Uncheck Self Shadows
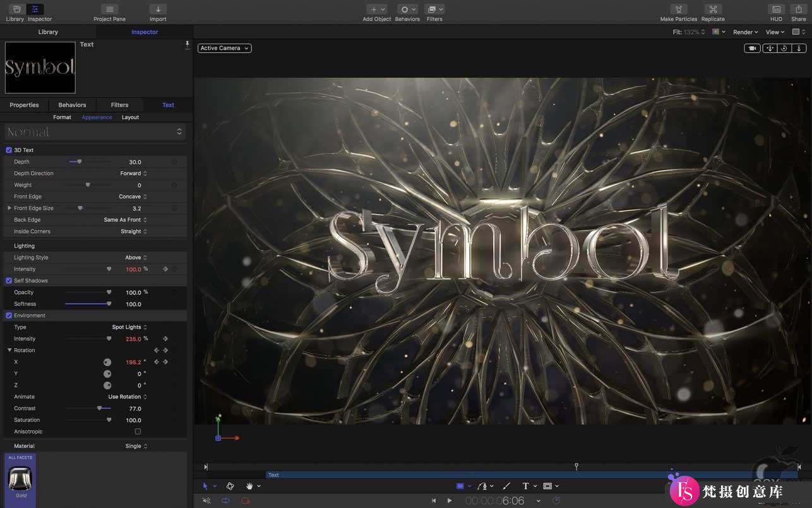812x508 pixels. (9, 281)
